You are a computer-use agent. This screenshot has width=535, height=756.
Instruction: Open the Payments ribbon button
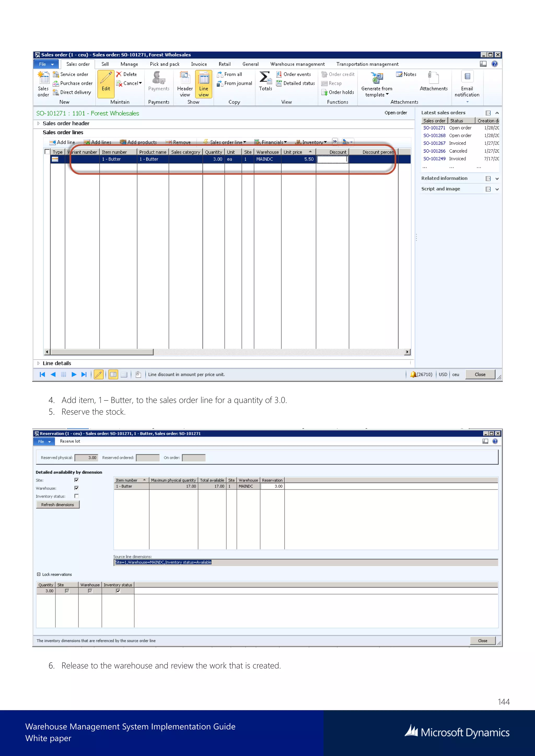pos(159,81)
